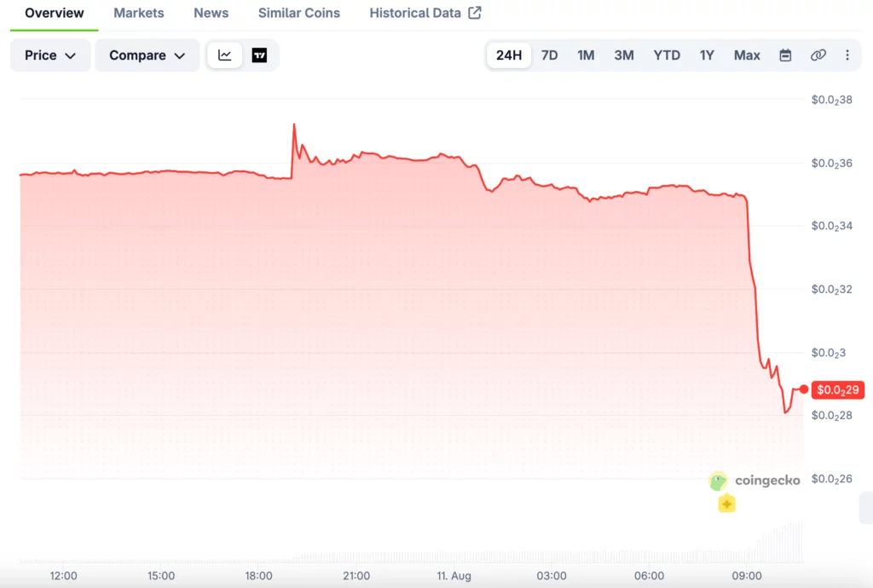This screenshot has height=588, width=873.
Task: Expand the Compare dropdown
Action: tap(147, 55)
